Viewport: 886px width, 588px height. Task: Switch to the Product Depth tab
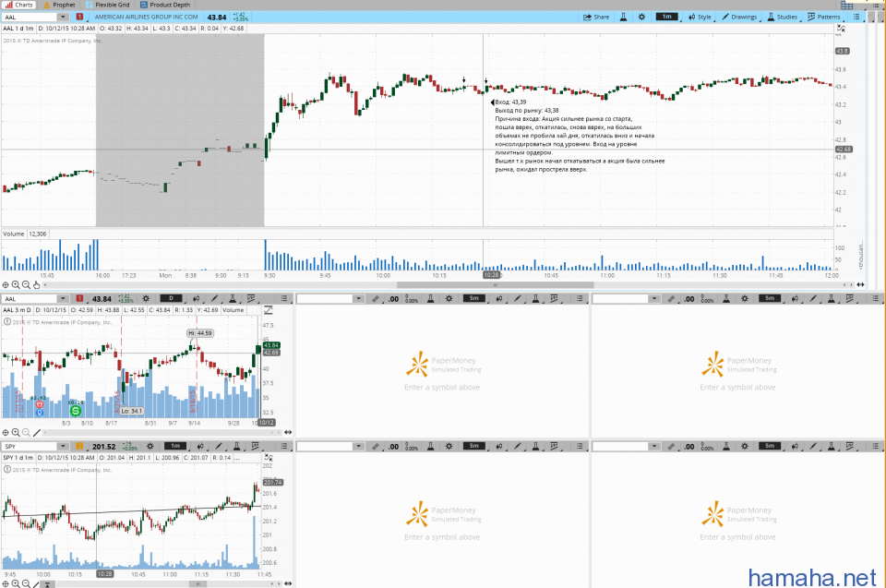click(165, 5)
